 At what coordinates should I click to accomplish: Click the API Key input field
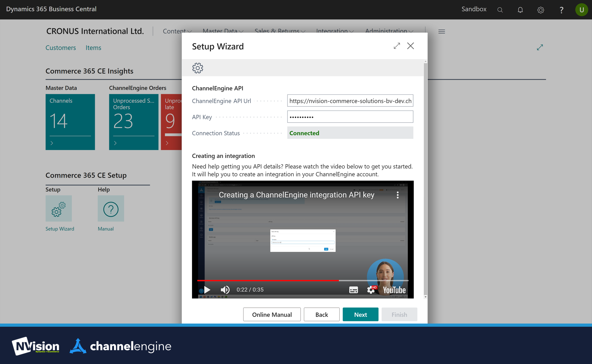[350, 117]
